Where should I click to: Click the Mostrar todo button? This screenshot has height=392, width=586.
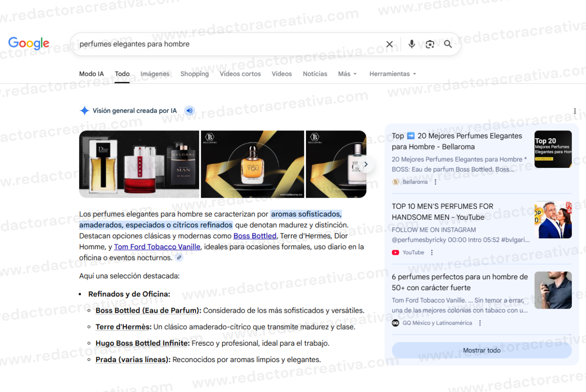pos(482,350)
